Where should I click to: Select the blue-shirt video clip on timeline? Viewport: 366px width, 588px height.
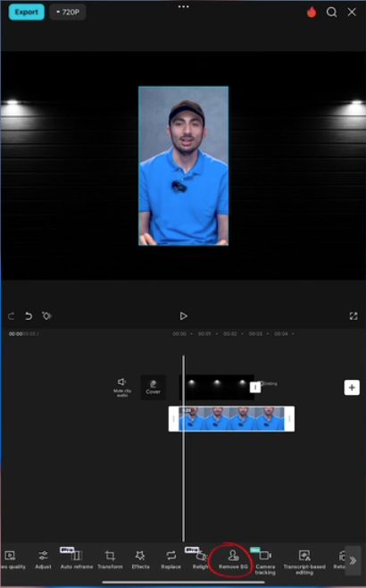[231, 418]
